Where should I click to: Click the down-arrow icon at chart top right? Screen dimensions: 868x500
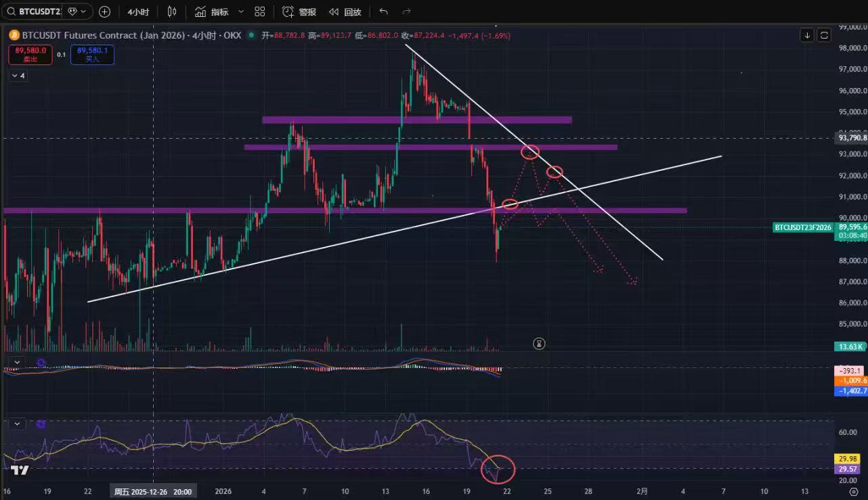coord(807,35)
